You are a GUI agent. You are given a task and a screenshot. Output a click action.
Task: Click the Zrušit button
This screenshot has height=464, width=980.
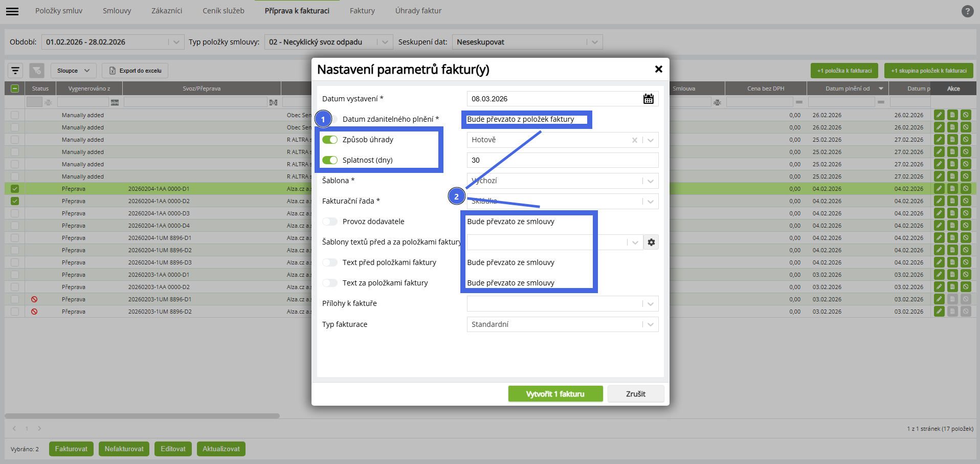[636, 394]
